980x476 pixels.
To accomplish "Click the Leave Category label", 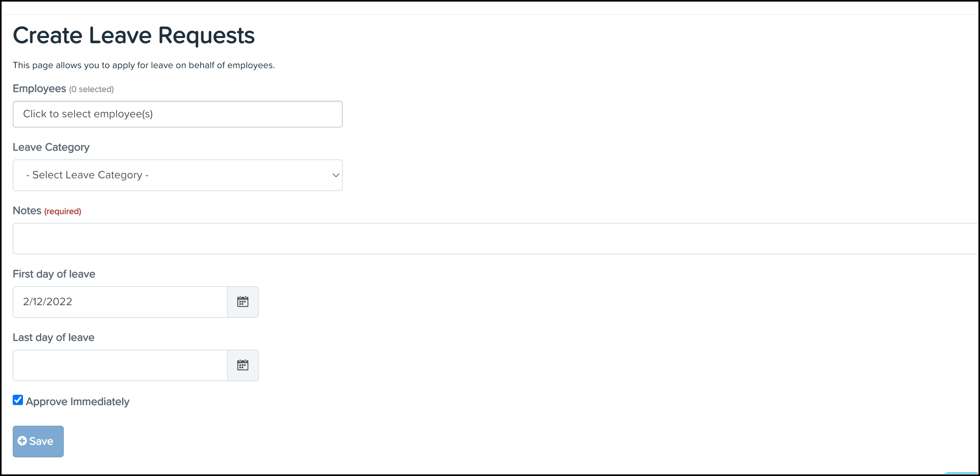I will pyautogui.click(x=51, y=147).
